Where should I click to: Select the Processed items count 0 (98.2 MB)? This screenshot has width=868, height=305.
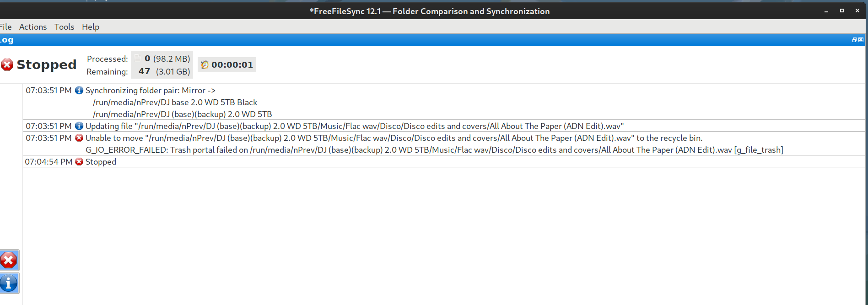coord(167,59)
